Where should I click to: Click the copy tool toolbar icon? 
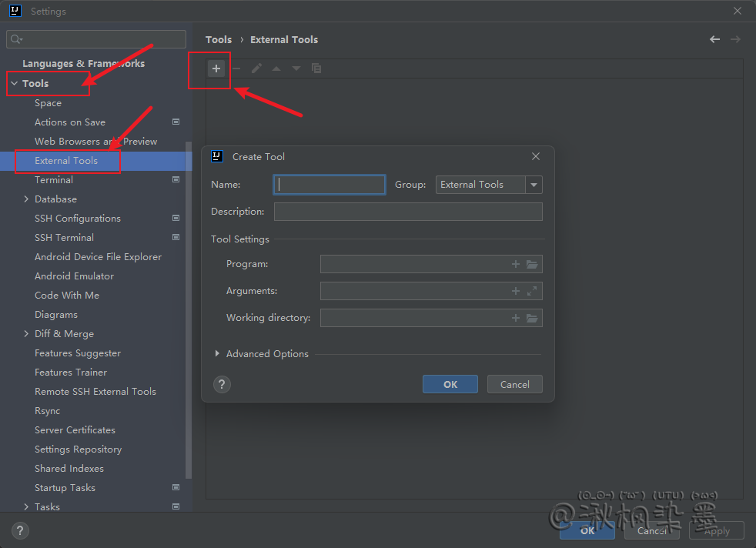pyautogui.click(x=316, y=68)
